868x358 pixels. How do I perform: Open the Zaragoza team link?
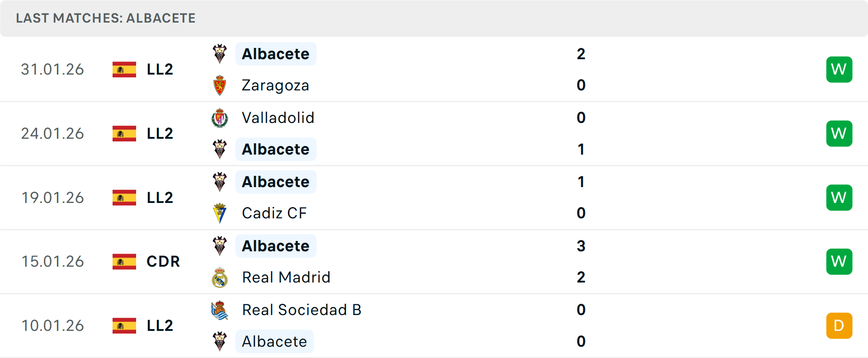(275, 85)
